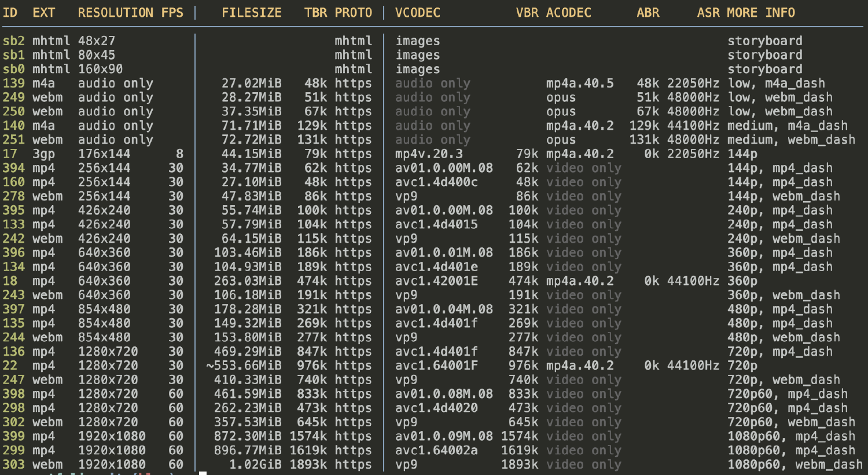Select format ID 249
Image resolution: width=868 pixels, height=475 pixels.
pyautogui.click(x=14, y=97)
